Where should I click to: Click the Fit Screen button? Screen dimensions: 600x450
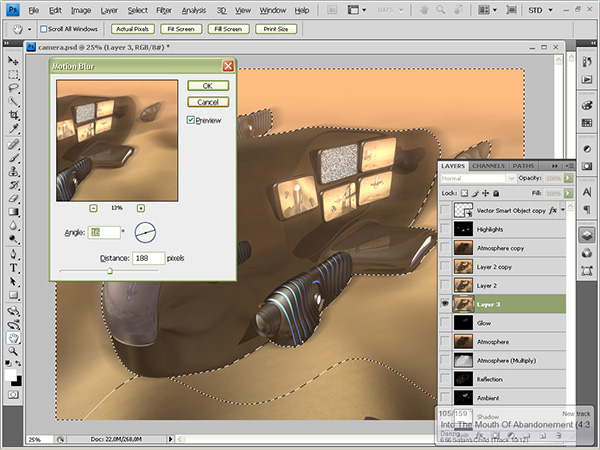183,30
